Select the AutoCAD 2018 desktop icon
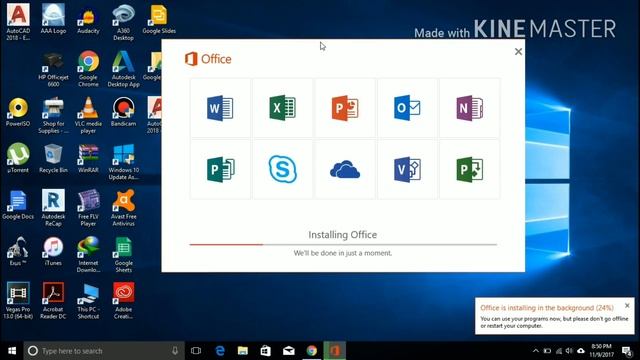 coord(18,22)
